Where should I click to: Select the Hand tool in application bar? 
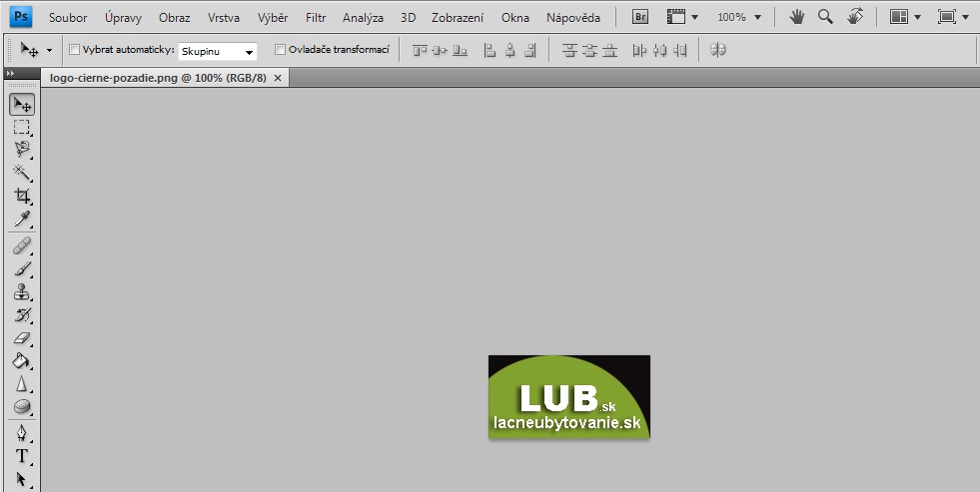796,17
